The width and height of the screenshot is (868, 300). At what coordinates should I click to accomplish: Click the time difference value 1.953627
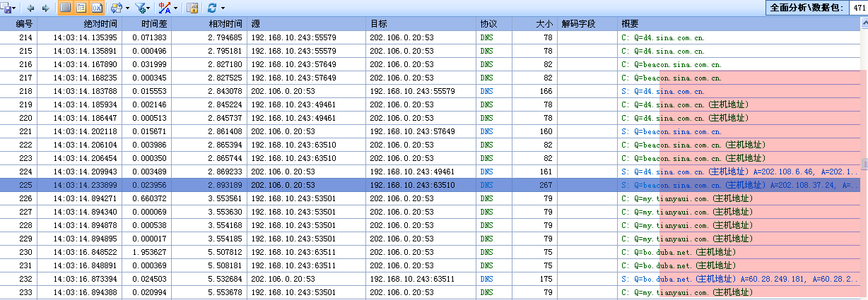[x=149, y=252]
